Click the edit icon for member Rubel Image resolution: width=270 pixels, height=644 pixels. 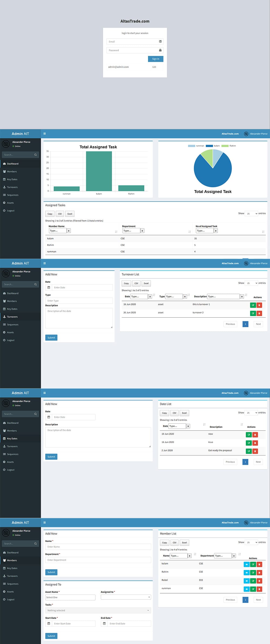253,581
